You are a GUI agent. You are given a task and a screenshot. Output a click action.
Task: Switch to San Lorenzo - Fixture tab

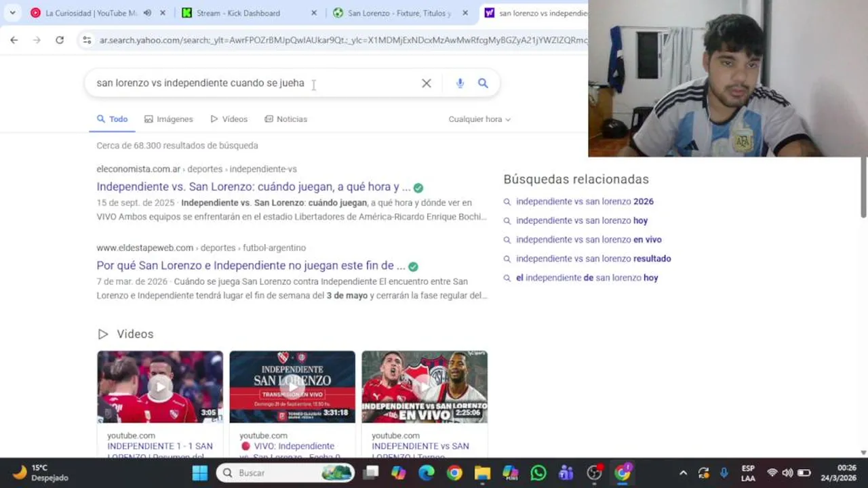[399, 13]
